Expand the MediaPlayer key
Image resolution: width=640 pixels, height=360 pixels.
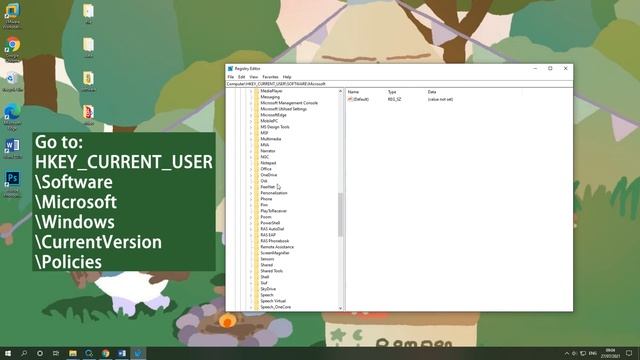pyautogui.click(x=251, y=91)
